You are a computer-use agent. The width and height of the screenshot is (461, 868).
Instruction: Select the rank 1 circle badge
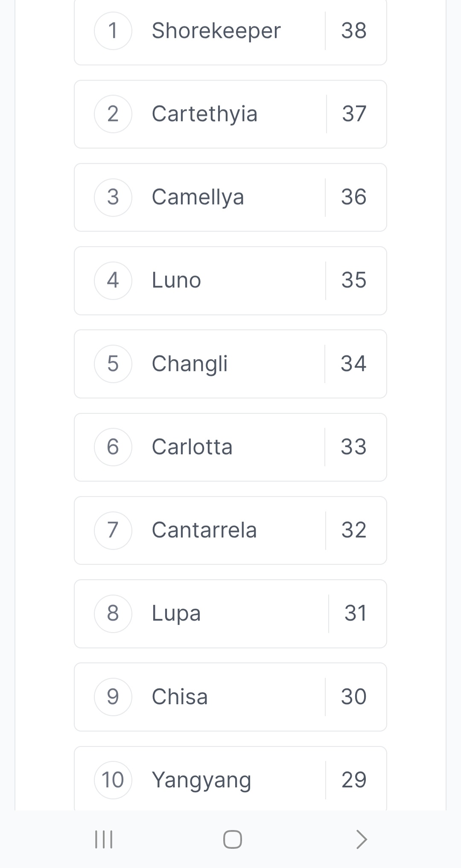click(x=113, y=31)
